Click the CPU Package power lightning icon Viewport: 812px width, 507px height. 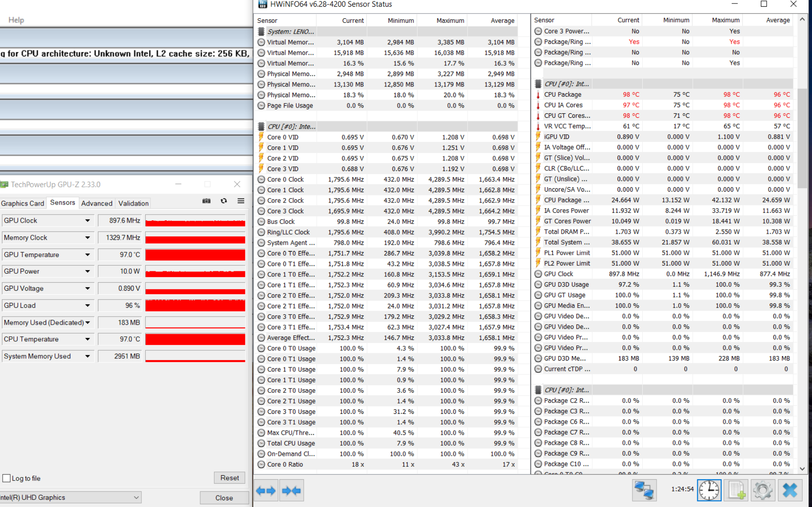pyautogui.click(x=538, y=200)
